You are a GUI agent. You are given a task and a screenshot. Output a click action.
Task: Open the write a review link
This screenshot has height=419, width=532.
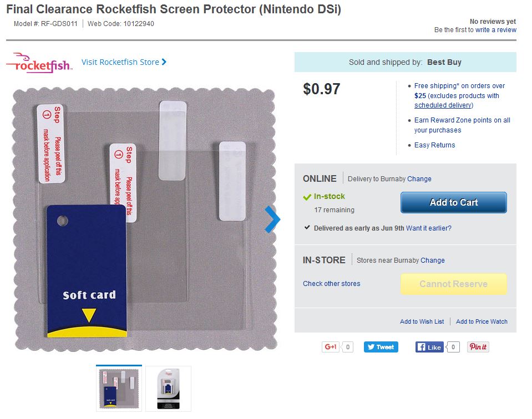click(x=497, y=29)
